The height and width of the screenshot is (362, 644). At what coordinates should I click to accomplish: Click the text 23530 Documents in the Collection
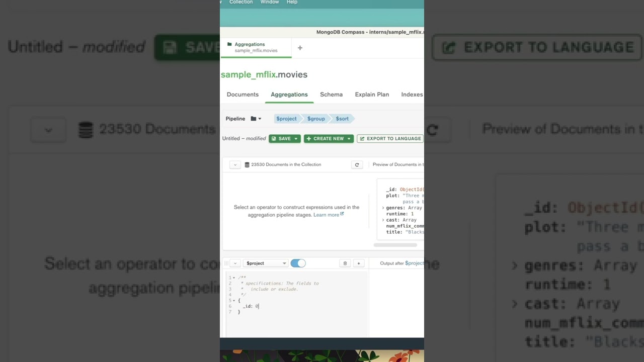click(286, 165)
